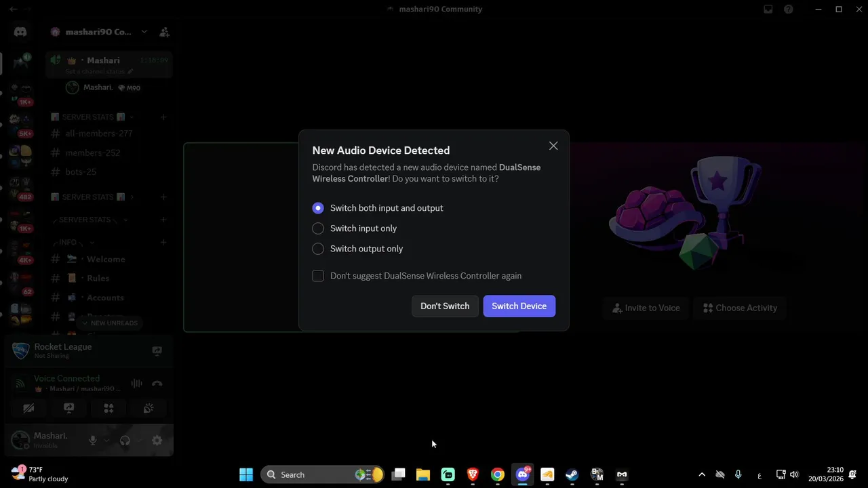Deafen with the headphones icon
Screen dimensions: 868x488
click(x=125, y=441)
